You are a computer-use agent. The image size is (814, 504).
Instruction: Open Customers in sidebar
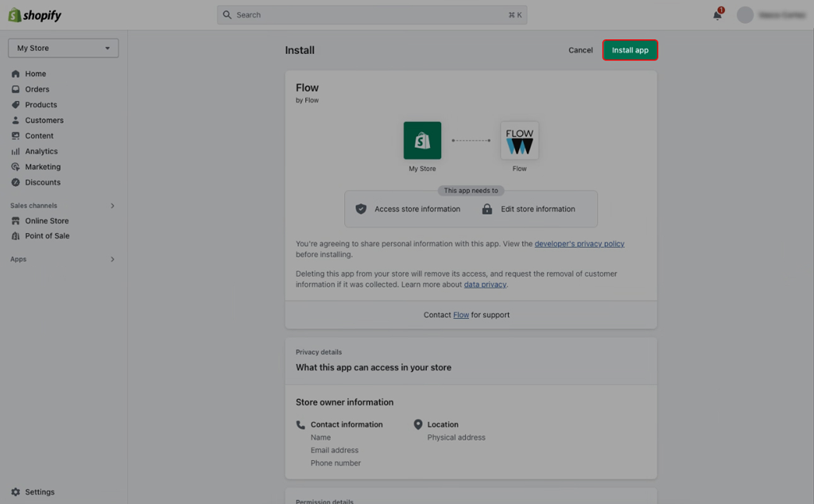coord(45,120)
